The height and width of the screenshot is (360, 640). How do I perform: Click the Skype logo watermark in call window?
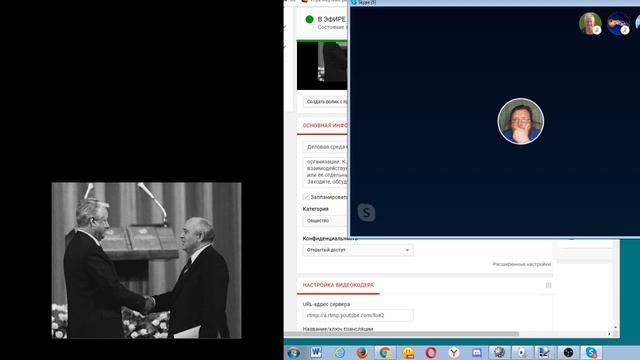[x=366, y=213]
